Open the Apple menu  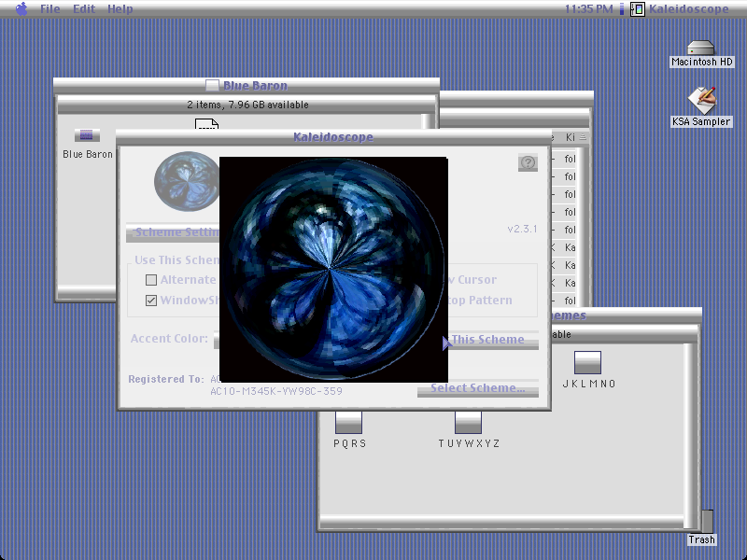click(21, 8)
